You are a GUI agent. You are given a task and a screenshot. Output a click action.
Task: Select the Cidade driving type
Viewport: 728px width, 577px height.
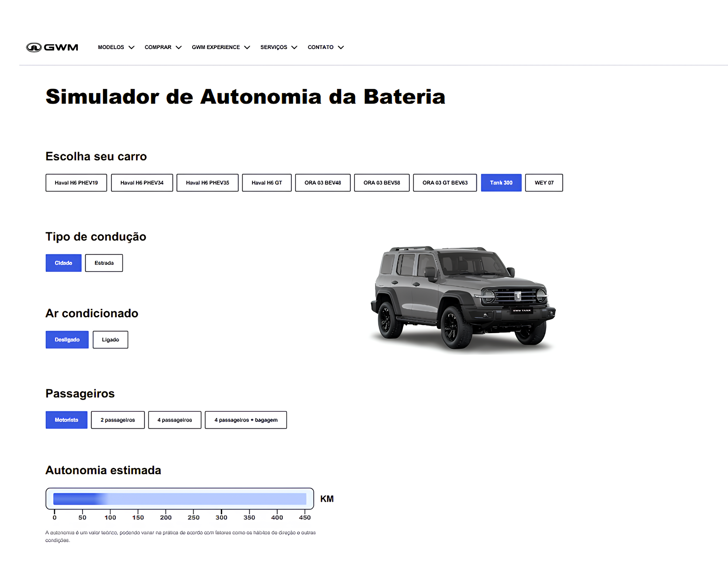pos(63,263)
